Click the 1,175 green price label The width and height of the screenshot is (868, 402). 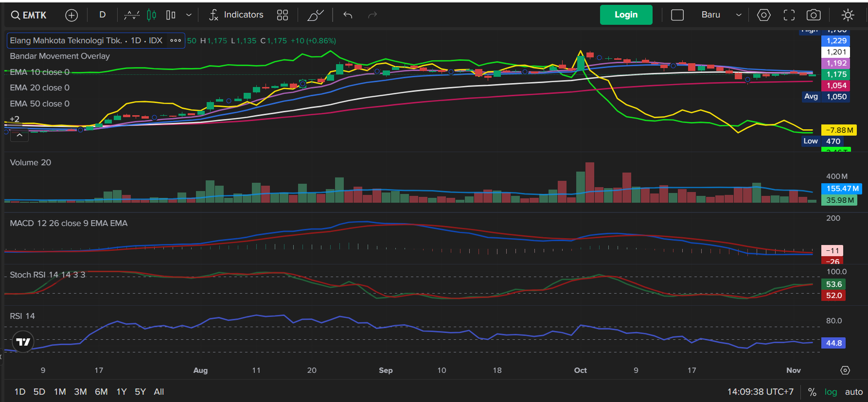point(836,74)
